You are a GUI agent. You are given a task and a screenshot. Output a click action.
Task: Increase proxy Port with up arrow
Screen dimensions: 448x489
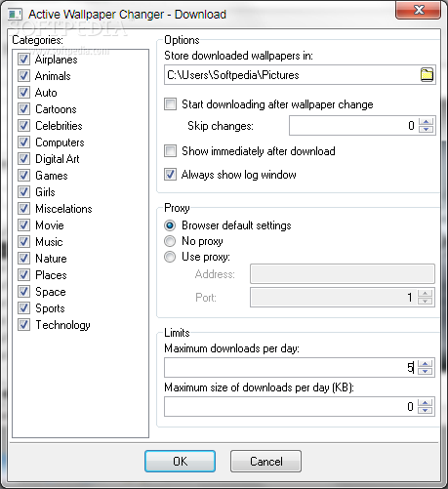point(425,293)
